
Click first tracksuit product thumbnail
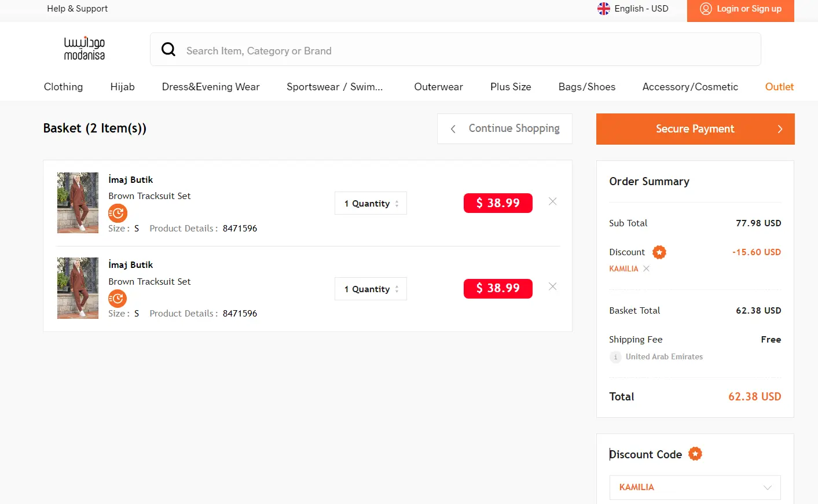point(78,203)
